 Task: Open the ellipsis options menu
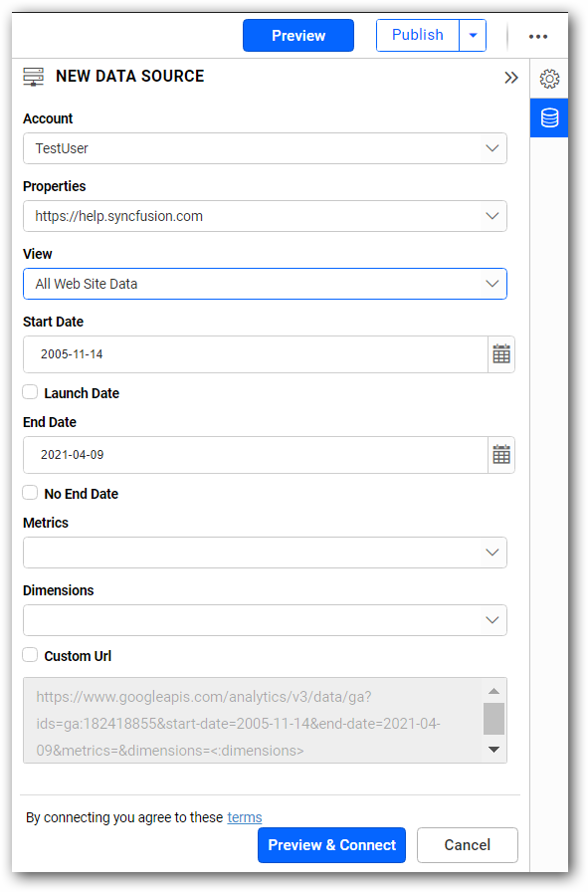538,36
